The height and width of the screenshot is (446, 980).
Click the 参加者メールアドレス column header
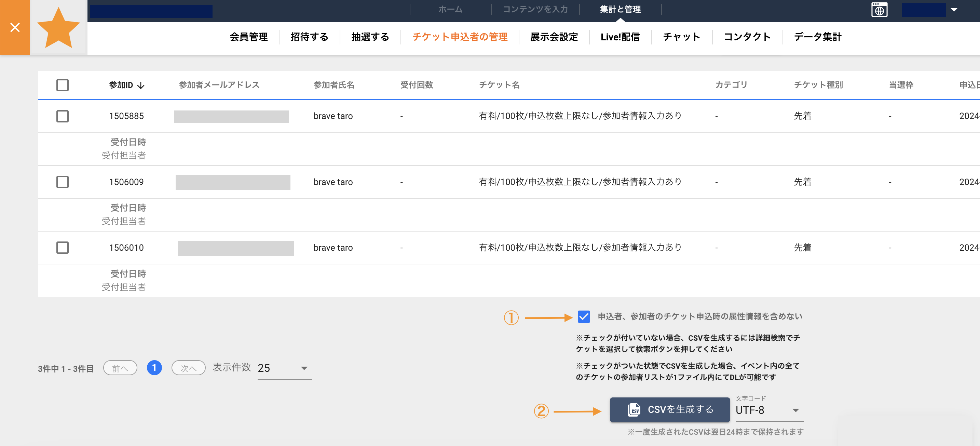(x=219, y=85)
